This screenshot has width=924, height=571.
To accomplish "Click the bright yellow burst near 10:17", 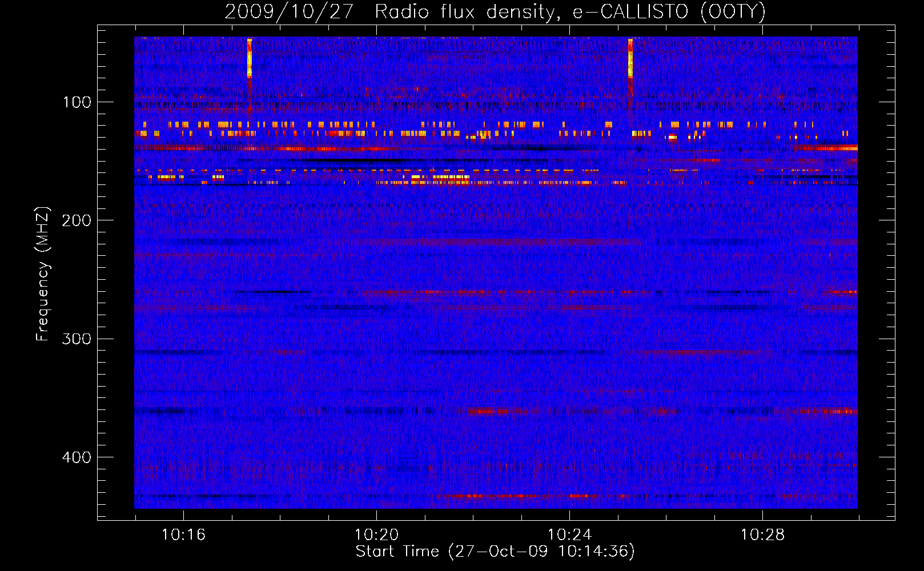I will [250, 58].
